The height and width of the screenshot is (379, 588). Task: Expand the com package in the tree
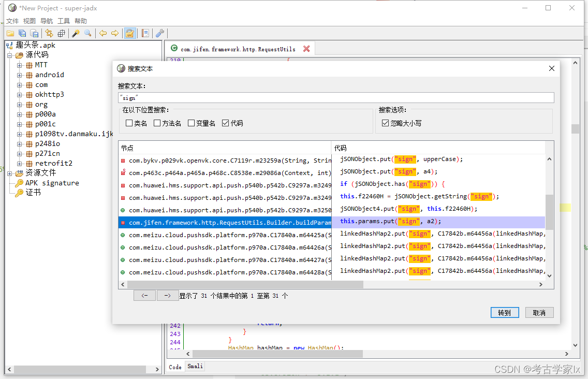[x=19, y=84]
